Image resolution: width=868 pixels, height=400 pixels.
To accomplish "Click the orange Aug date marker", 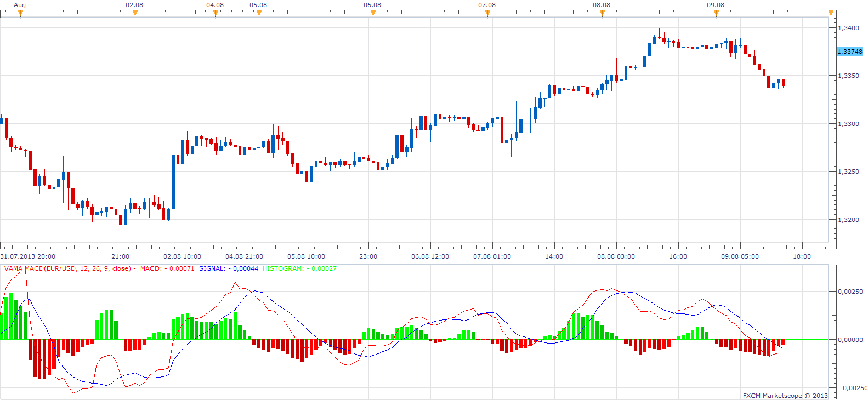I will (x=21, y=14).
